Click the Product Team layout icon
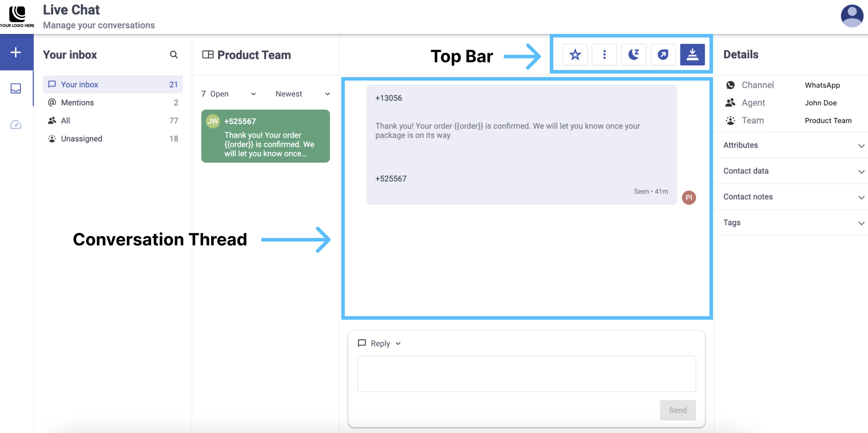 pos(208,55)
